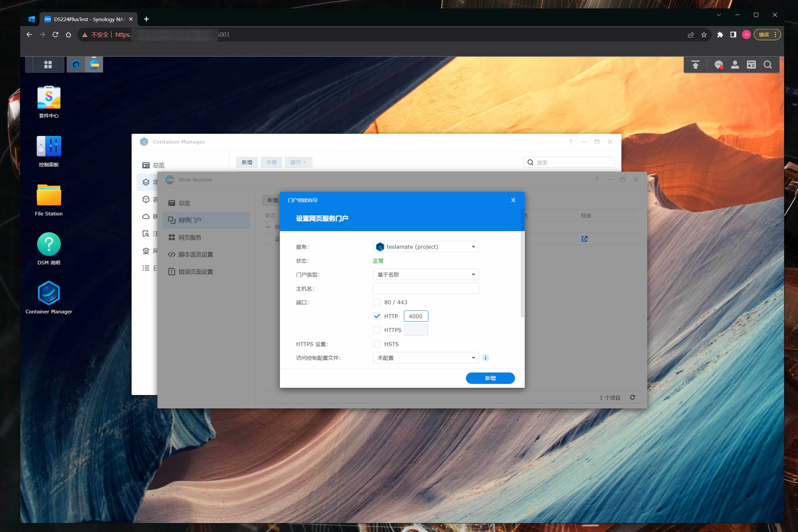Open the DSM widgets panel icon

[x=751, y=64]
